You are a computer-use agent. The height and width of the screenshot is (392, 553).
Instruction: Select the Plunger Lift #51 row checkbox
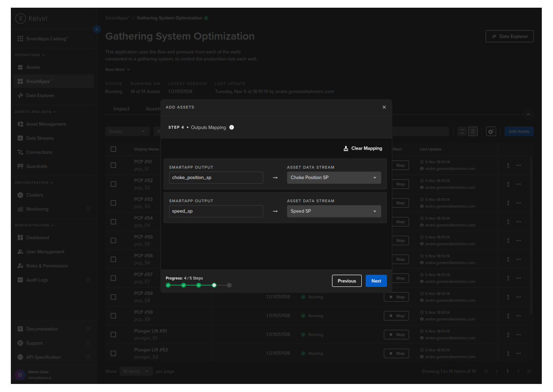tap(113, 335)
